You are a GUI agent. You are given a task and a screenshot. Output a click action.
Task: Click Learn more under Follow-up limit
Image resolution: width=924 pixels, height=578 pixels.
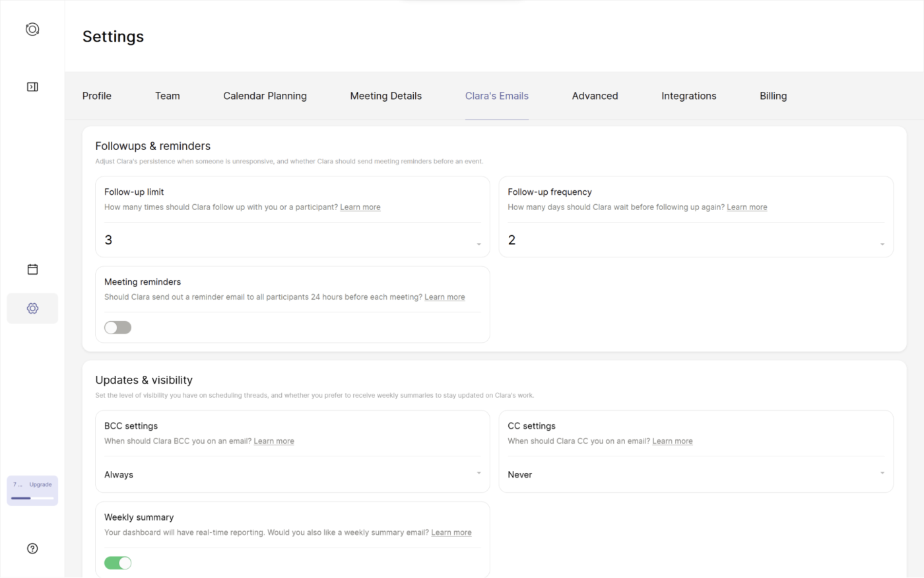pos(360,207)
